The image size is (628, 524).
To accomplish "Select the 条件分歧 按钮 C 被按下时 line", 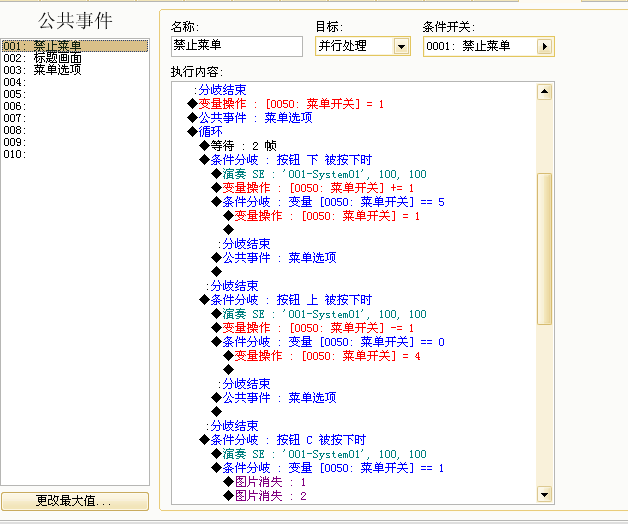I will tap(283, 440).
